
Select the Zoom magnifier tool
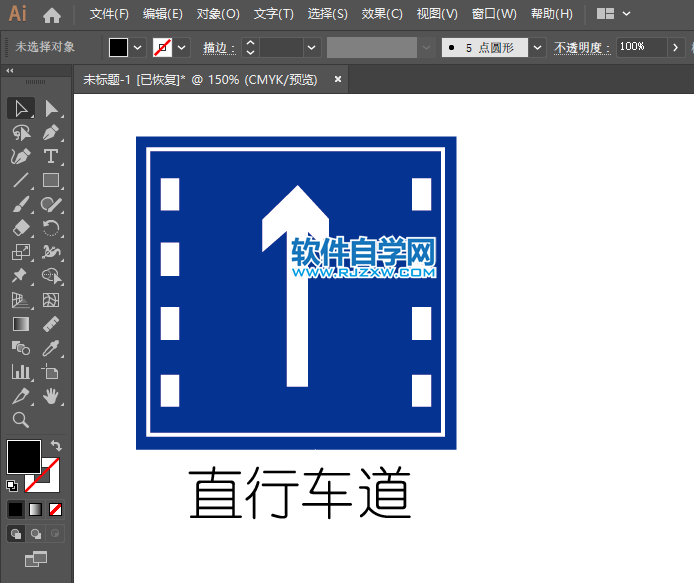point(20,420)
